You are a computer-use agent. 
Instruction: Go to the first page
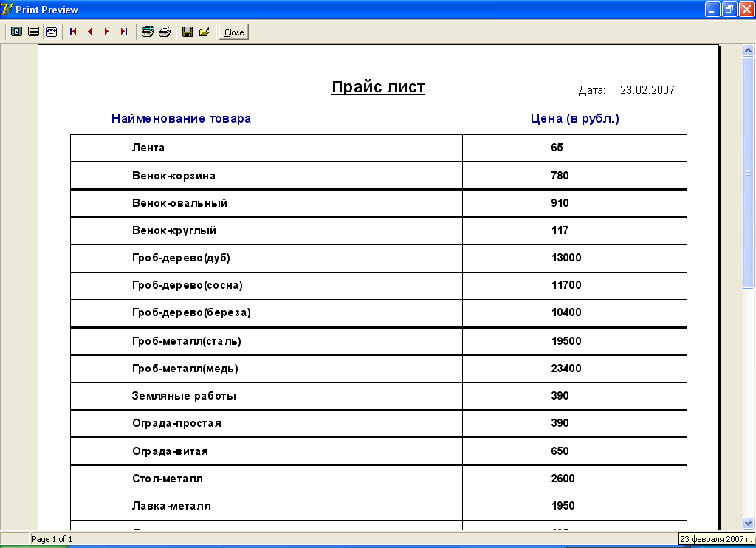click(73, 32)
